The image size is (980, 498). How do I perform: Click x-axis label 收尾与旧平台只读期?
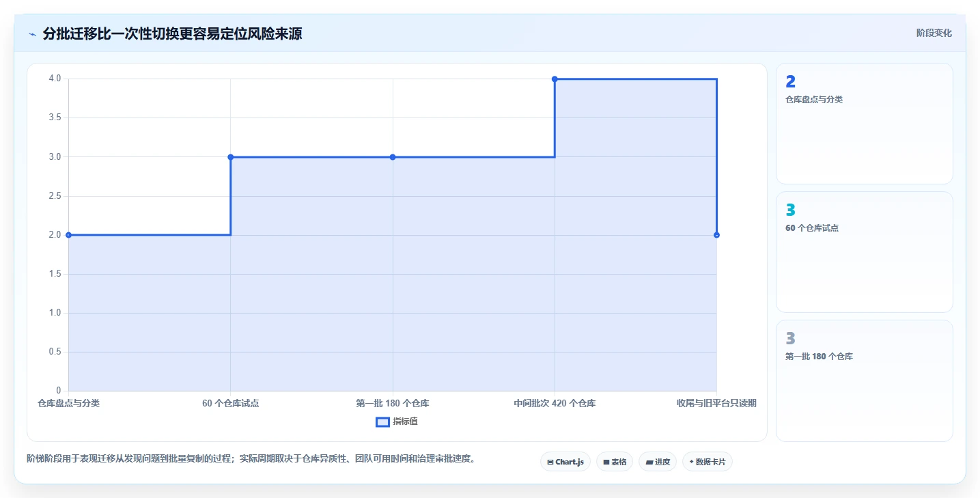(716, 403)
